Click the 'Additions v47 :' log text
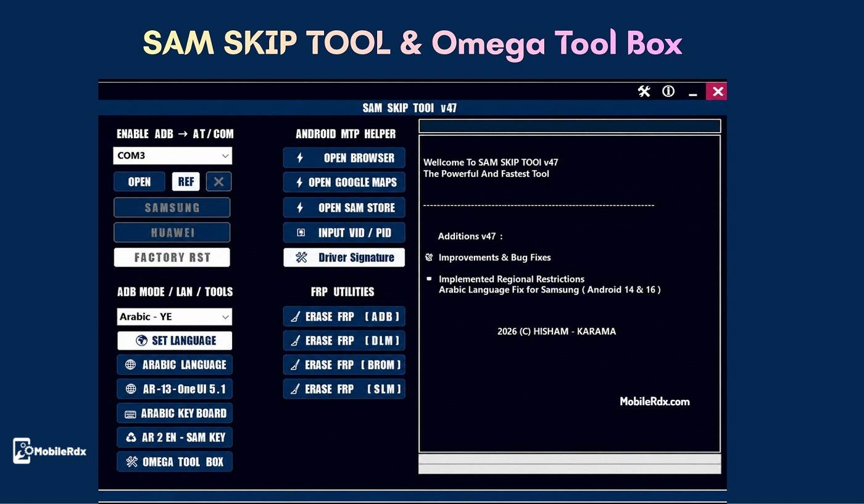 470,236
